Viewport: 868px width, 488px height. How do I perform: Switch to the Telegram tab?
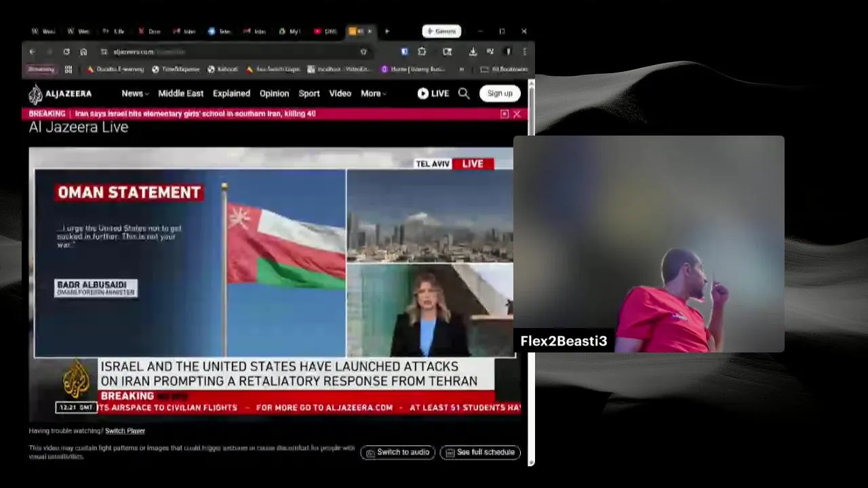click(220, 31)
